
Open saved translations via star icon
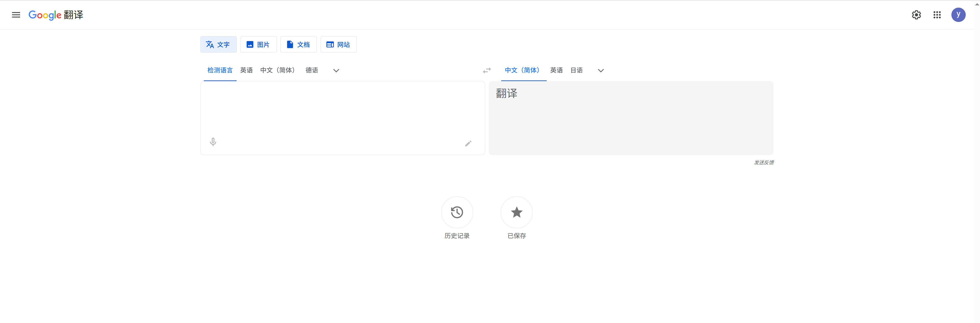516,212
